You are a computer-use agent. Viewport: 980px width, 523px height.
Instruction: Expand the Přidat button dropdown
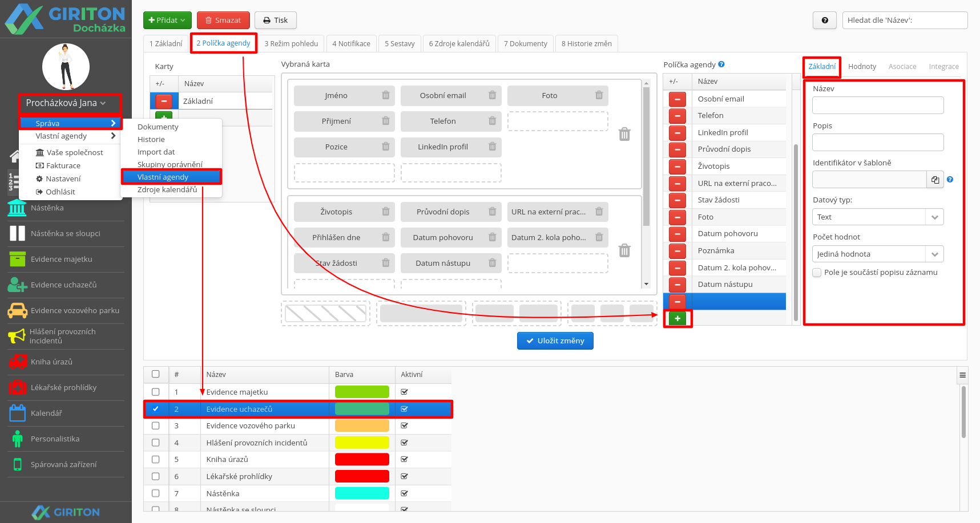(167, 20)
